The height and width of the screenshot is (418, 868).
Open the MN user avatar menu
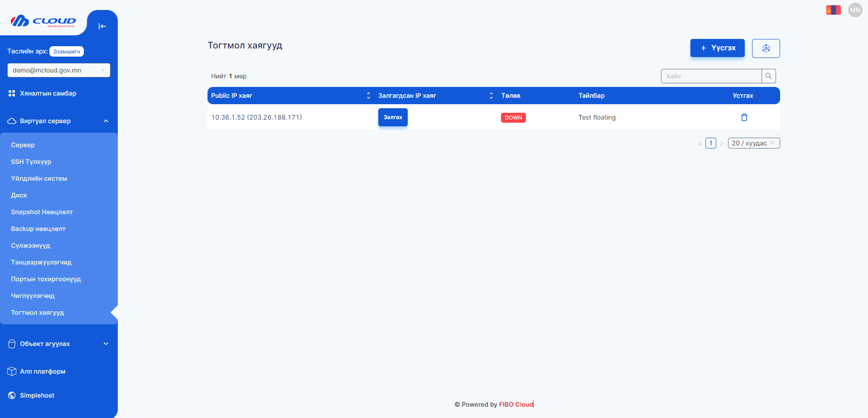coord(855,10)
